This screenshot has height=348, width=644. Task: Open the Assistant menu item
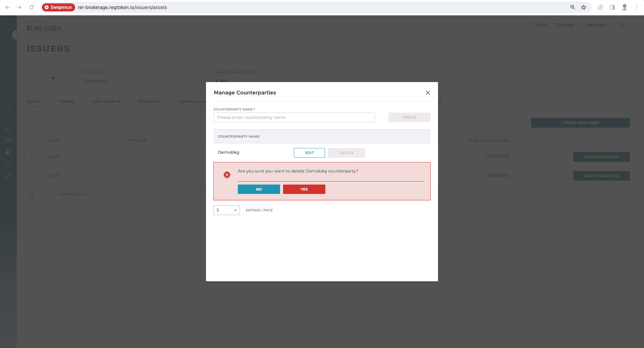tap(596, 25)
